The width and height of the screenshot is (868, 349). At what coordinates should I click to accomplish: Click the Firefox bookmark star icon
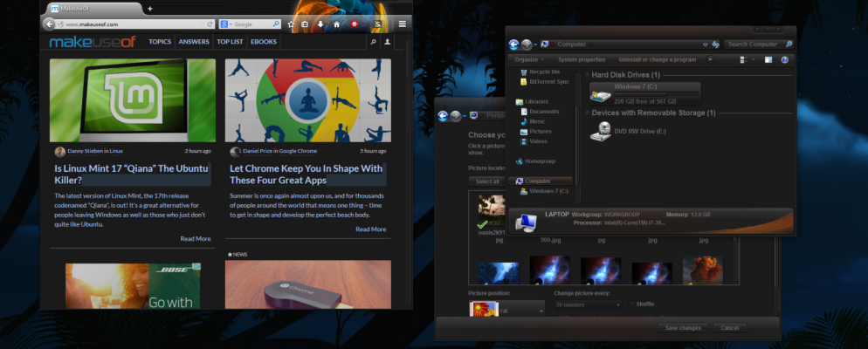pos(291,24)
